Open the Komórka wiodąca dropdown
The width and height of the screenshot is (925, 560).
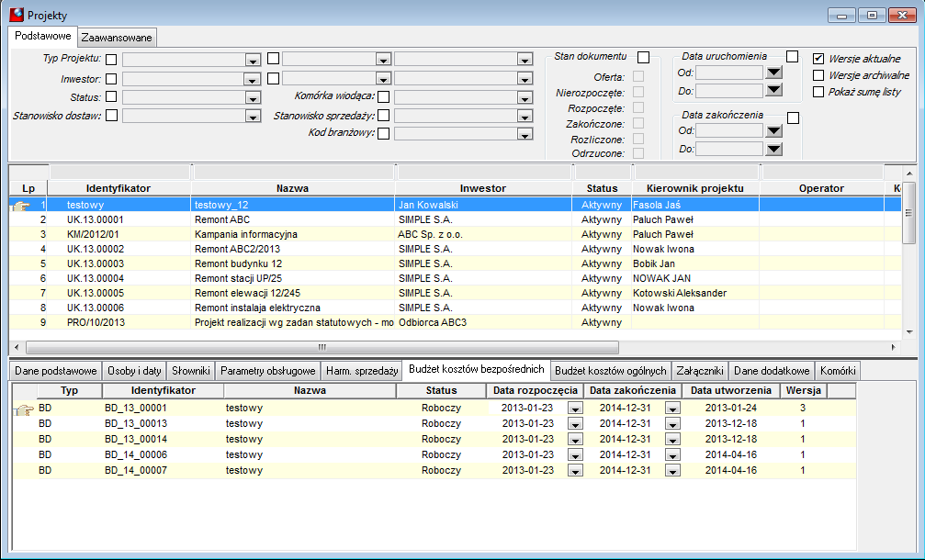coord(525,98)
